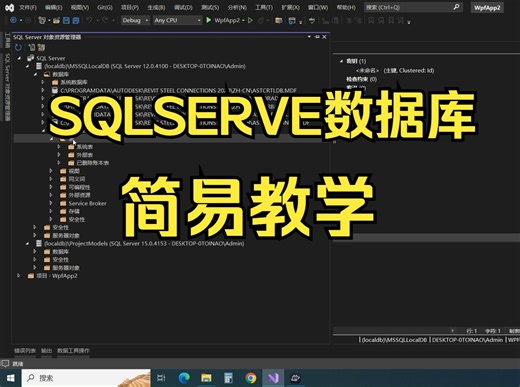The image size is (520, 387).
Task: Start debugging with the green play arrow
Action: point(209,20)
